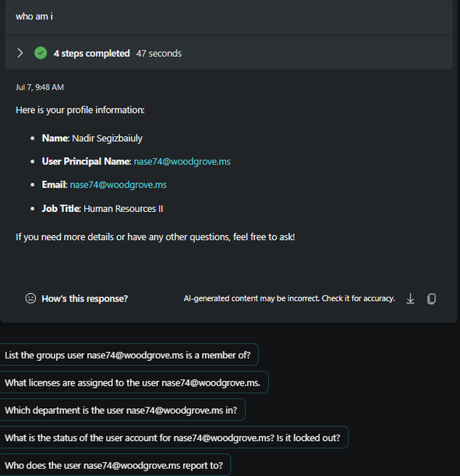Click the Jul 7, 9:48 AM timestamp
The height and width of the screenshot is (476, 460).
[40, 87]
